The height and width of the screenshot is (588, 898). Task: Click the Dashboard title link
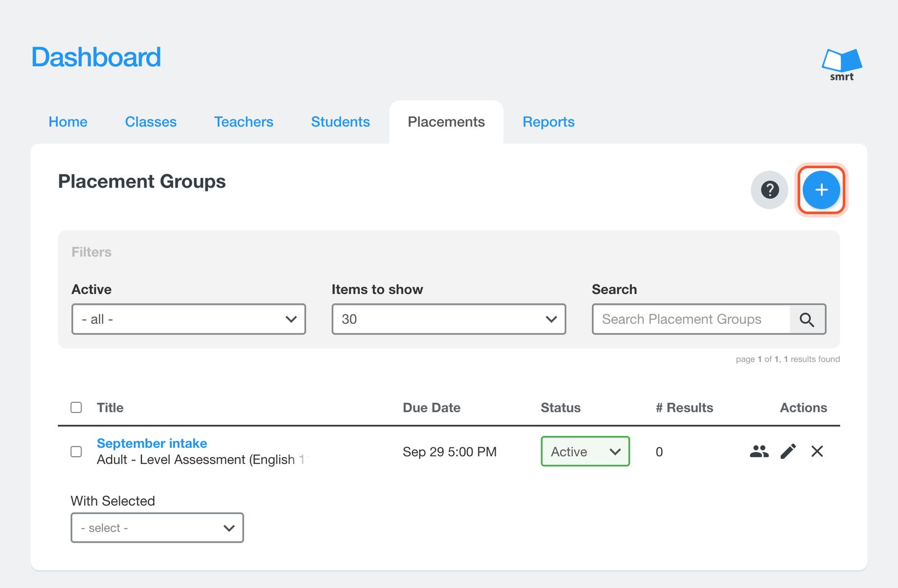(96, 57)
